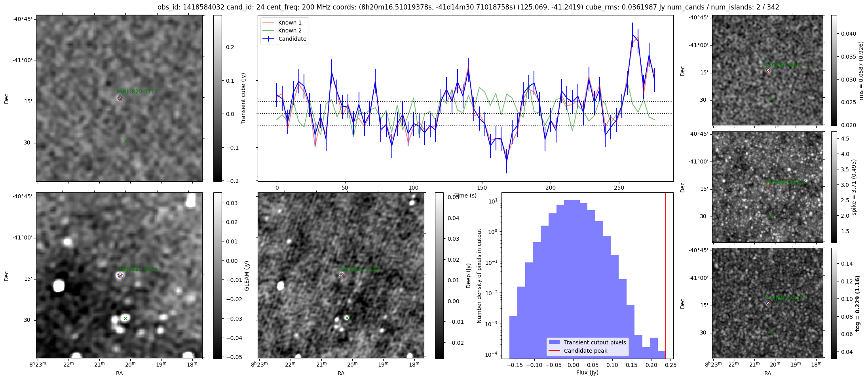Click the PSR J0820-4114 label in the transient cube image
The height and width of the screenshot is (380, 868).
pos(137,91)
